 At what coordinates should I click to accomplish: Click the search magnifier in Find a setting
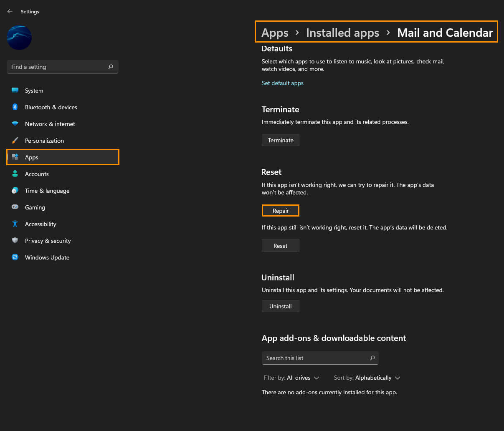(111, 67)
